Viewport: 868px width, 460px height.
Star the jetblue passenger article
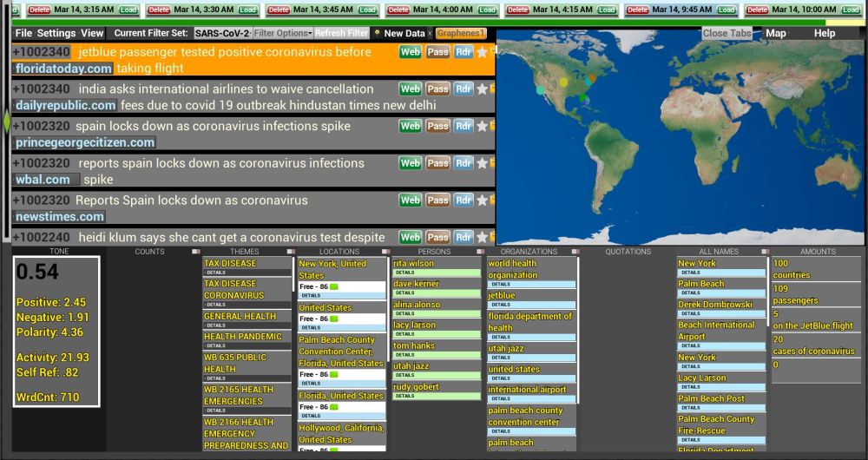point(482,52)
